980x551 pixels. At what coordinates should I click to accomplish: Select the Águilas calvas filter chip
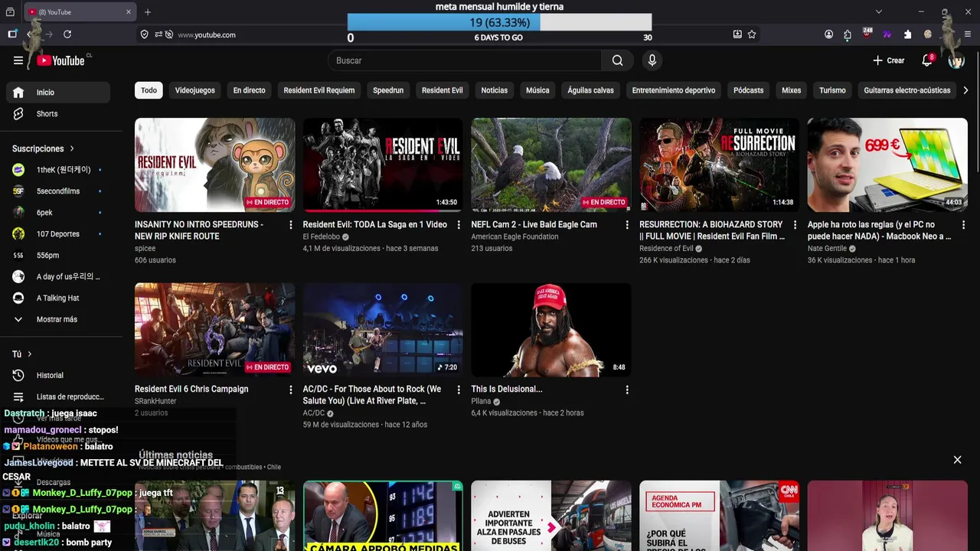pyautogui.click(x=591, y=90)
